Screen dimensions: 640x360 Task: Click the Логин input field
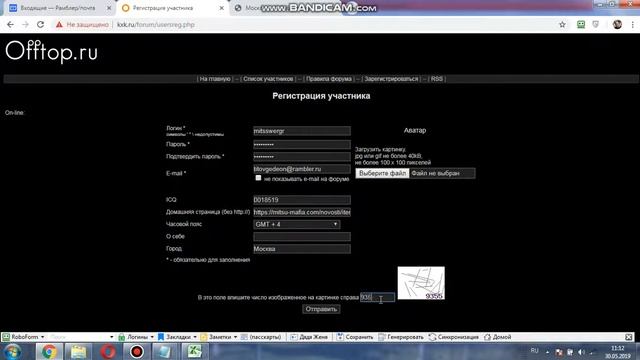(302, 131)
